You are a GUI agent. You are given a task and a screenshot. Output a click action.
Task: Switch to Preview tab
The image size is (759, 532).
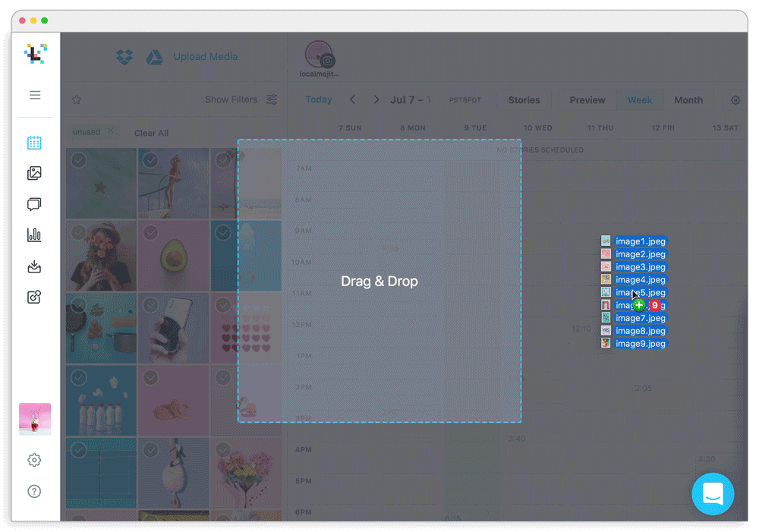click(587, 100)
